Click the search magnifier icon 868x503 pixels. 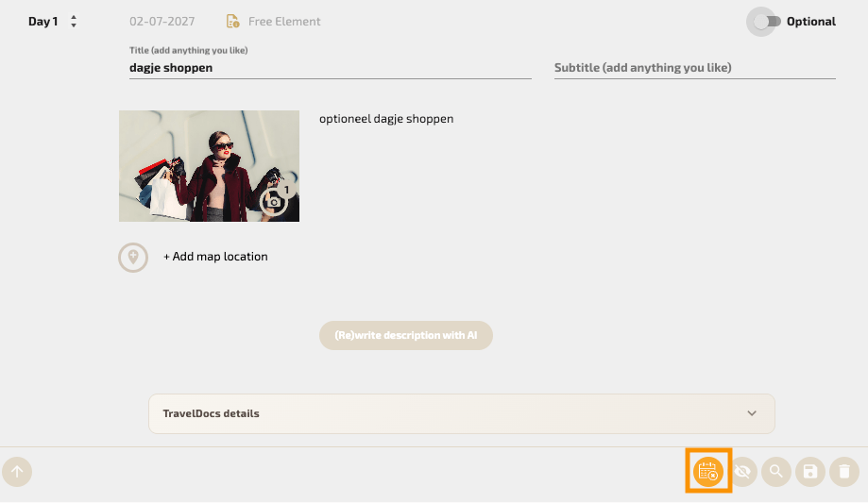click(776, 471)
